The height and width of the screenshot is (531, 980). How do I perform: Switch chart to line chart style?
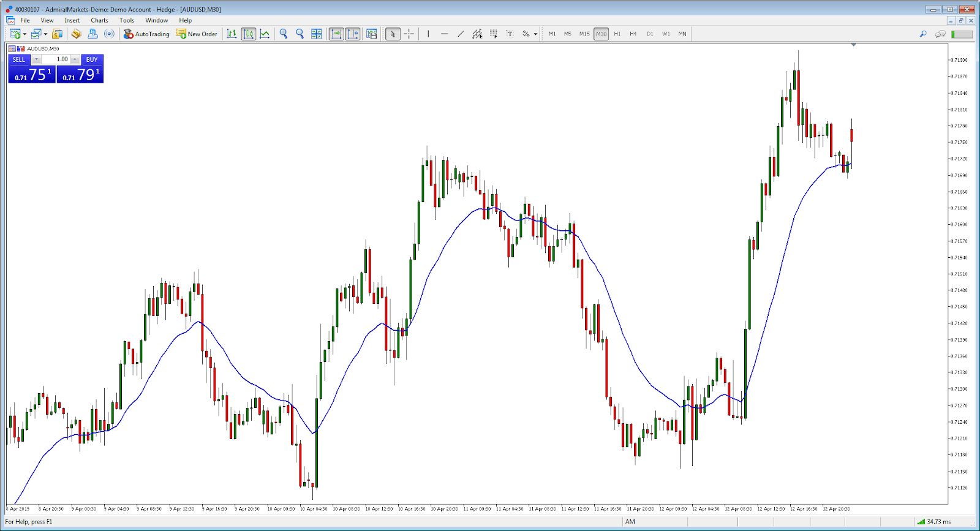[x=265, y=34]
